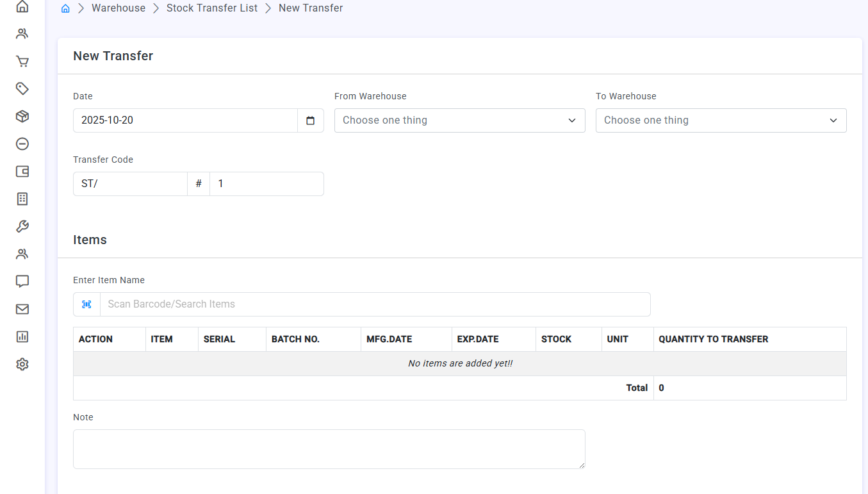Viewport: 868px width, 494px height.
Task: Click the Warehouse breadcrumb link
Action: [119, 8]
